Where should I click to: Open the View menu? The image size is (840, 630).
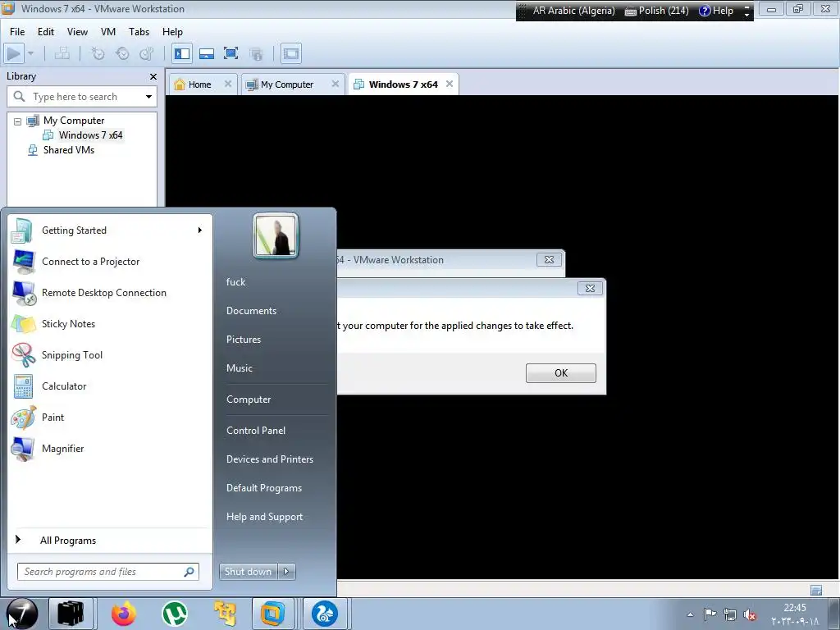[x=77, y=32]
